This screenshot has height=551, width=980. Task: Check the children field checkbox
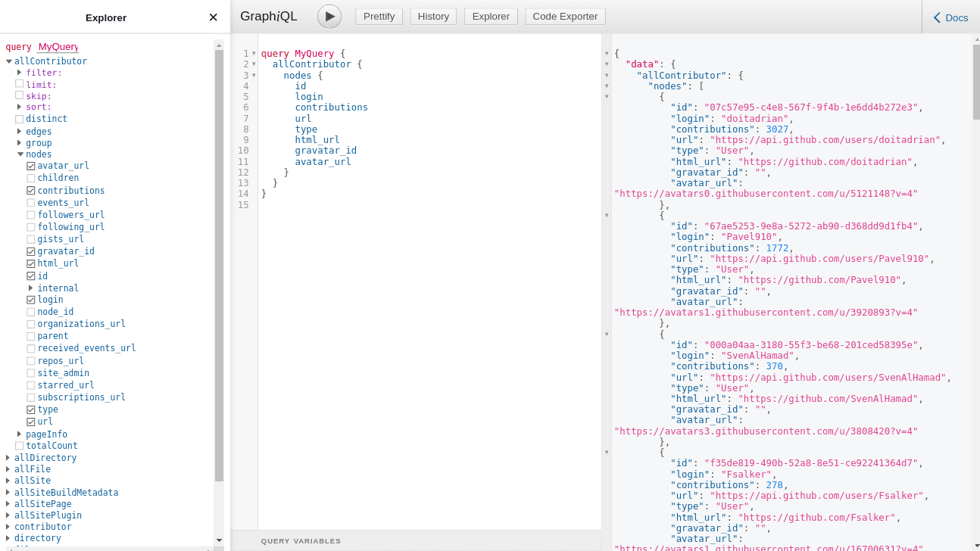click(30, 177)
